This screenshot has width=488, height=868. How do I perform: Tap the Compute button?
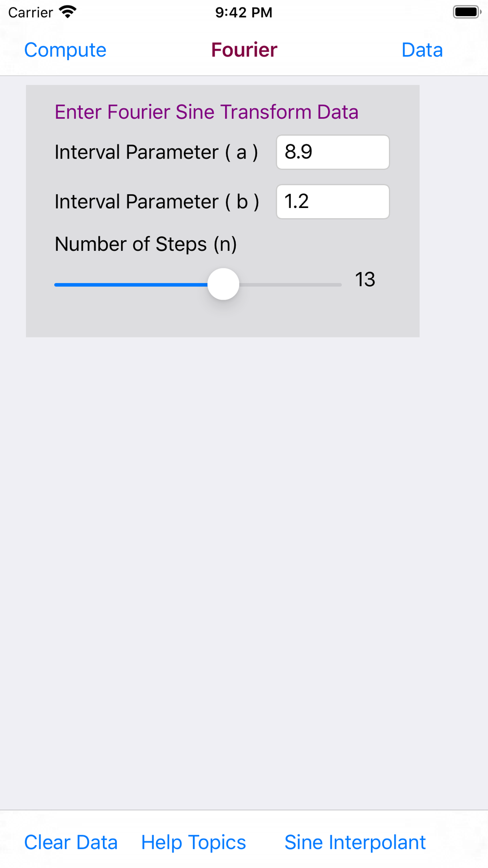coord(65,50)
